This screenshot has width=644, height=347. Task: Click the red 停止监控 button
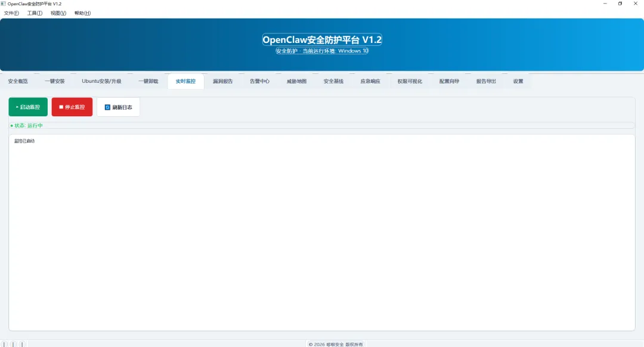click(72, 107)
